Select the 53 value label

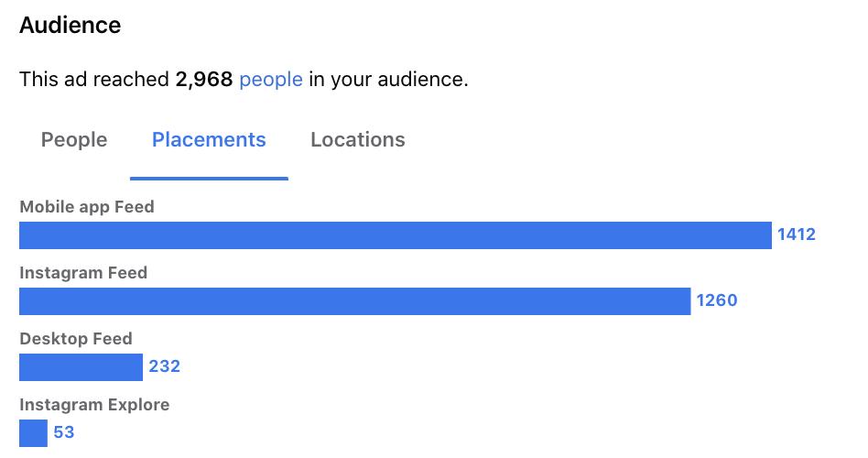point(64,432)
